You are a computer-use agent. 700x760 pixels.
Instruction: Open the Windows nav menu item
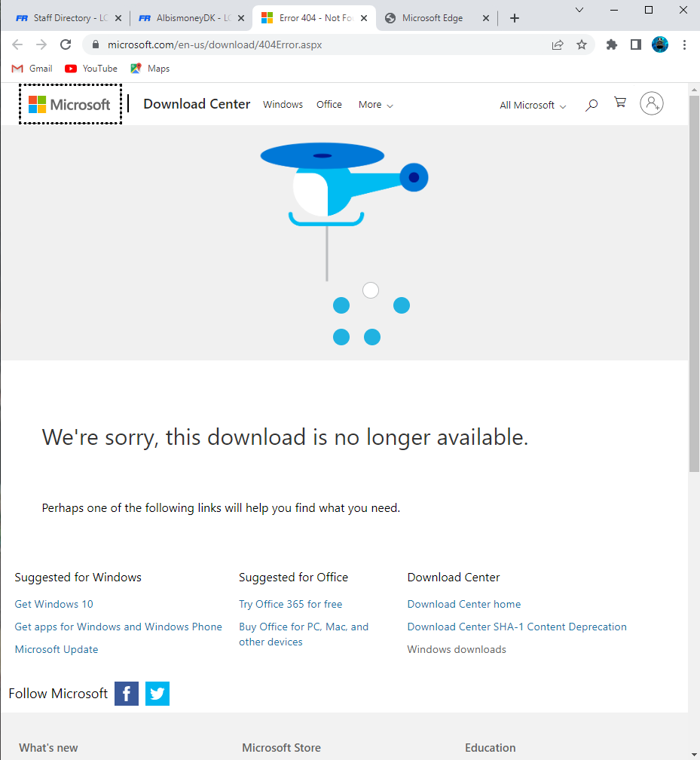283,105
